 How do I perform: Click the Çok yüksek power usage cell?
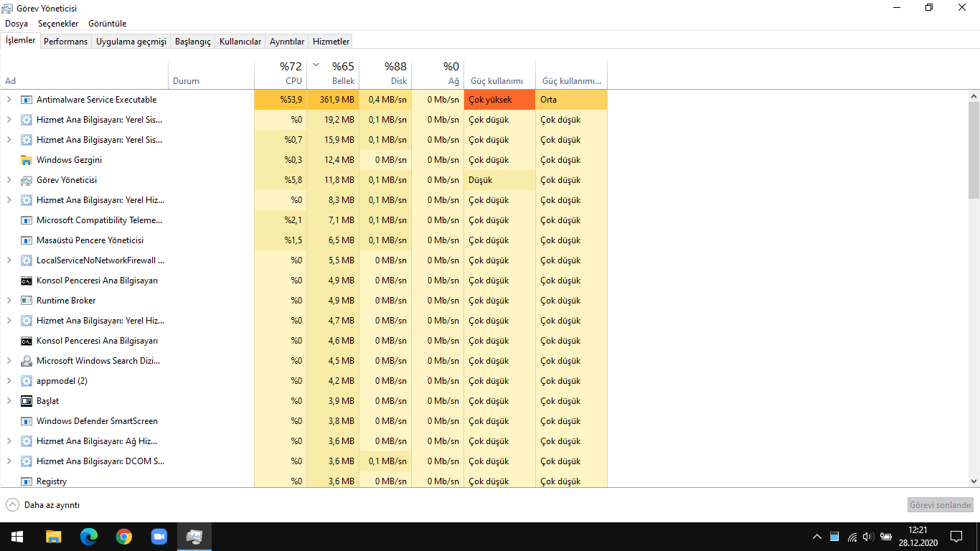coord(499,100)
